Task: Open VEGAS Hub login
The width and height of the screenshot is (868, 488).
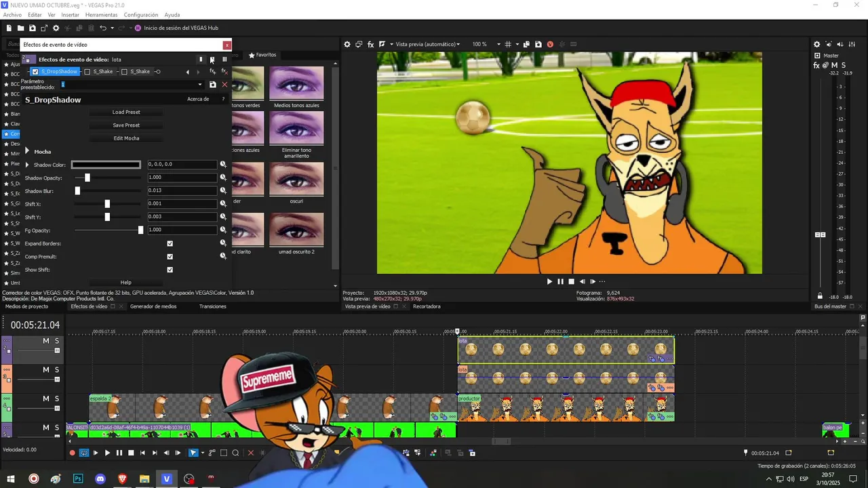Action: (176, 28)
